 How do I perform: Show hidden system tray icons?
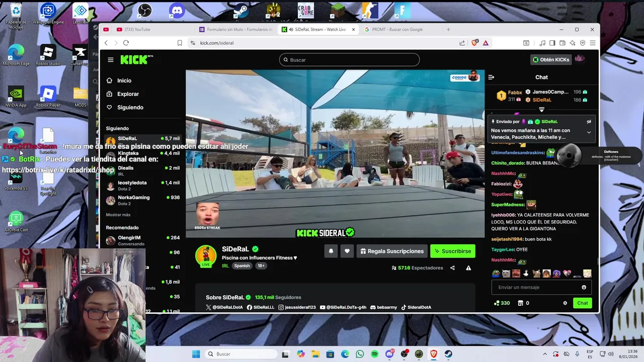(x=545, y=354)
